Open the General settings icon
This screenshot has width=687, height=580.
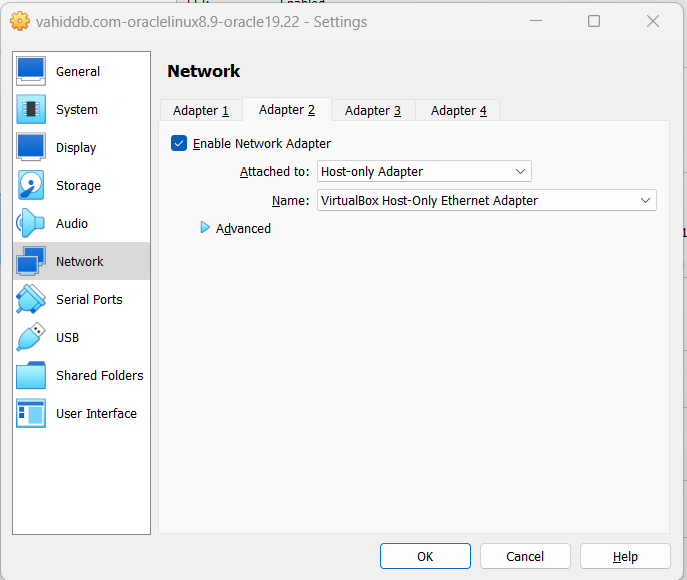(31, 71)
